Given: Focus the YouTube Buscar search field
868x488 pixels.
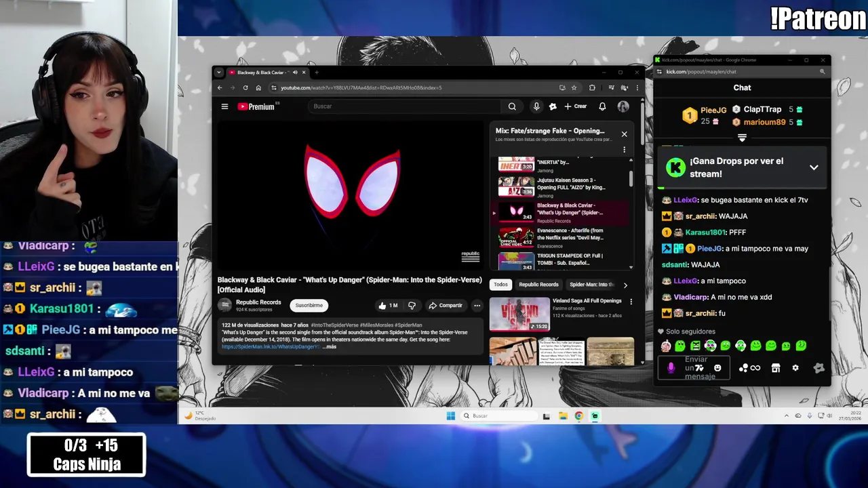Looking at the screenshot, I should (x=406, y=106).
